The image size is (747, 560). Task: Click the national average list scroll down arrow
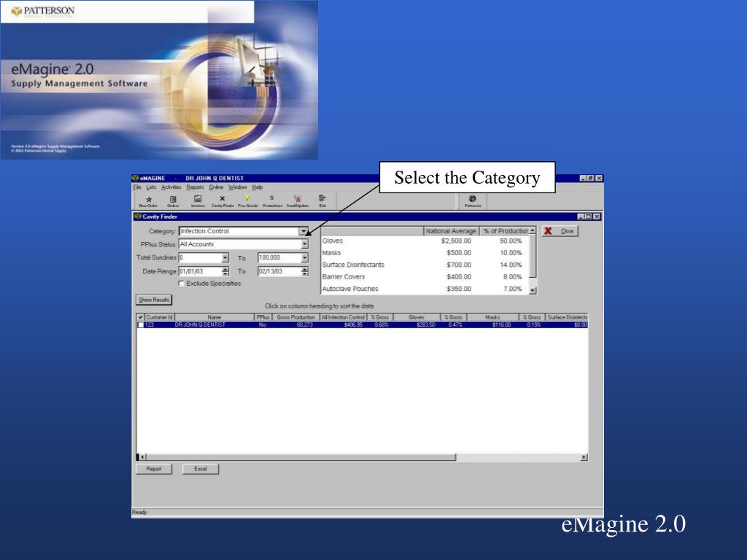(533, 290)
